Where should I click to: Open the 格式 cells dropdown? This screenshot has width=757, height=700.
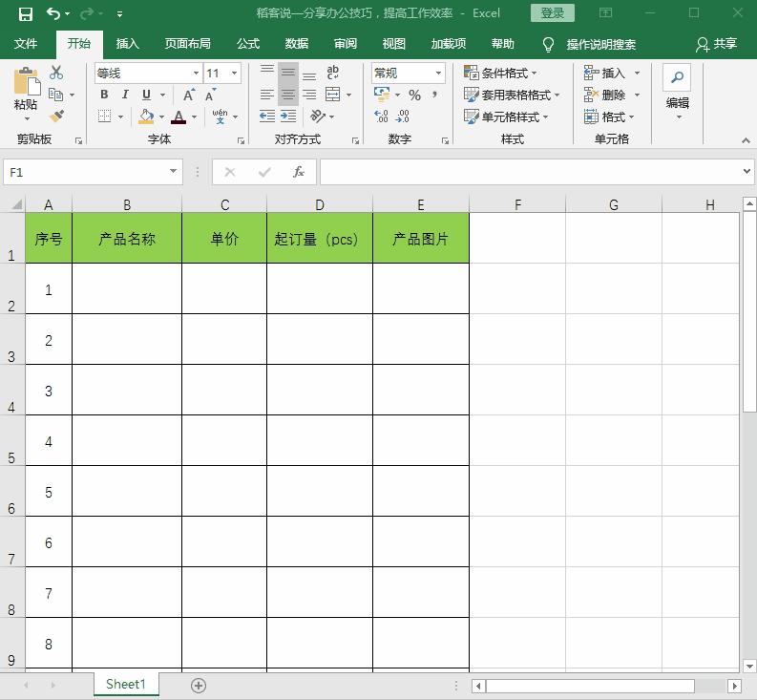(x=609, y=117)
